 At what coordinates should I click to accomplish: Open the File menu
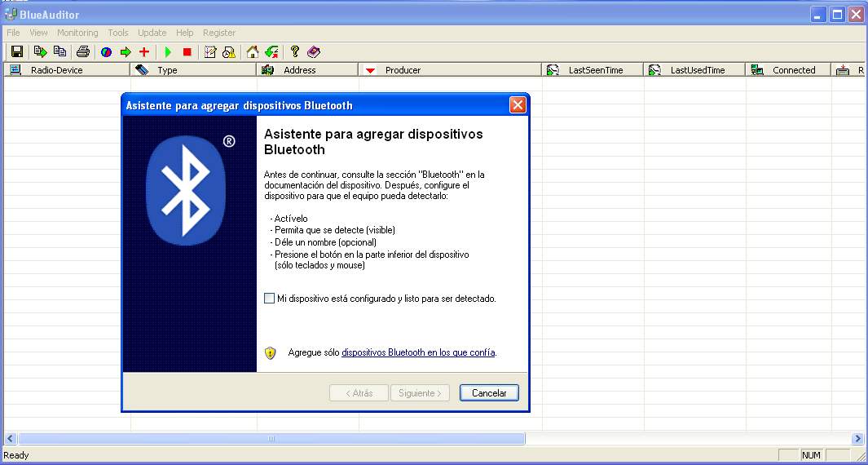13,33
